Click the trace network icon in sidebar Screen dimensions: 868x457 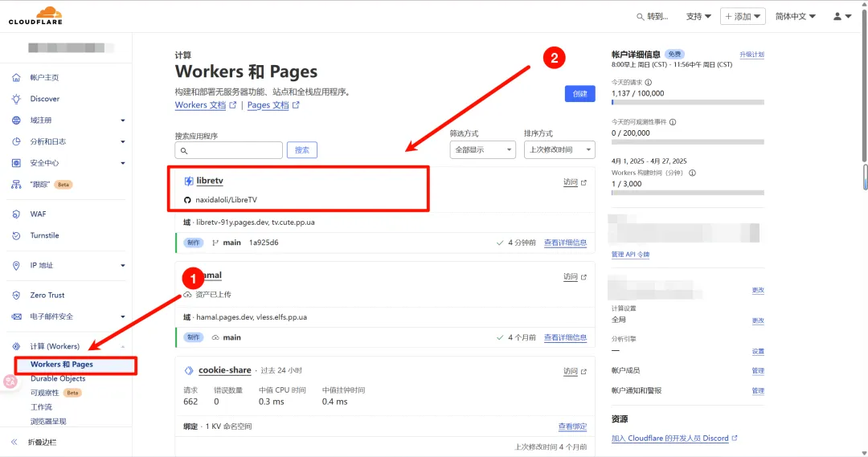(16, 185)
